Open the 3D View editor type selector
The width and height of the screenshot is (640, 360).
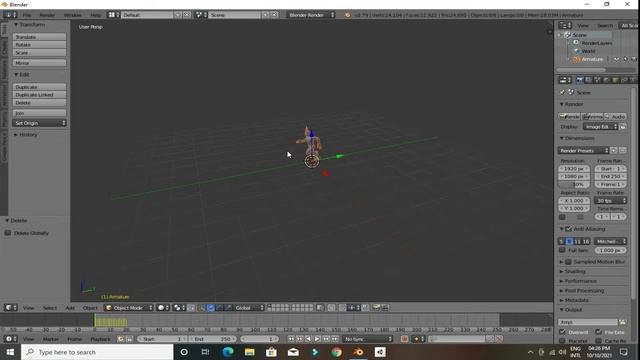coord(10,308)
